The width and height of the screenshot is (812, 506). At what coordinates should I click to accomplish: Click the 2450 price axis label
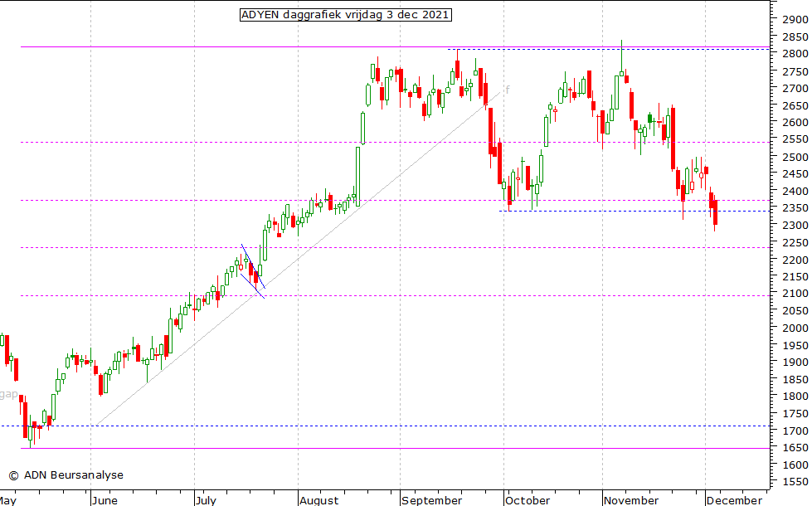(795, 174)
